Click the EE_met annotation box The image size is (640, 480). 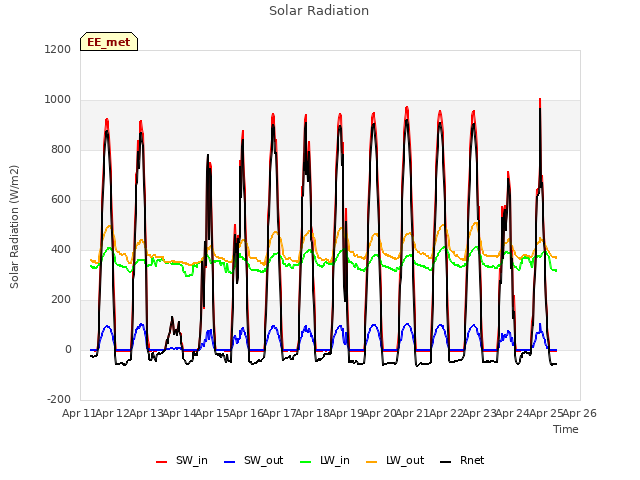tap(109, 42)
